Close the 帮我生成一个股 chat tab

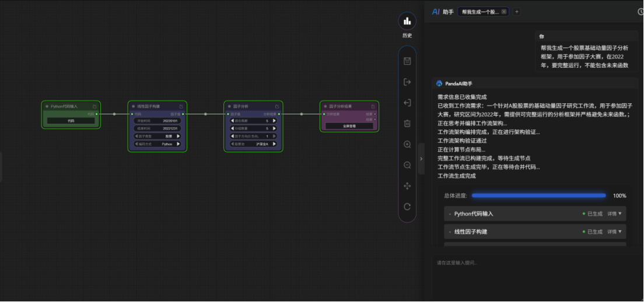[504, 12]
